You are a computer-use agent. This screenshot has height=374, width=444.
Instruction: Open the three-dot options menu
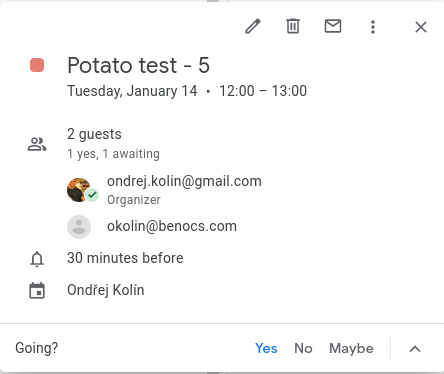coord(373,27)
